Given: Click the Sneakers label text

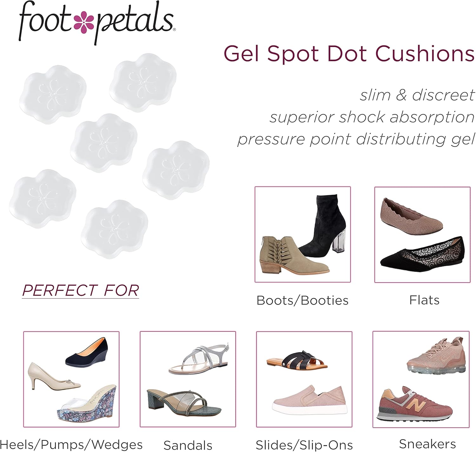Looking at the screenshot, I should pos(427,444).
